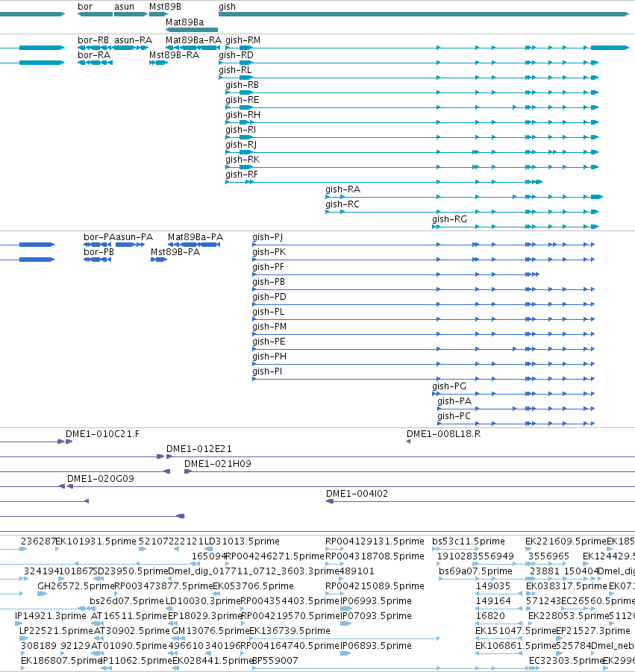Select the GH26572.5prime EST label
Viewport: 635px width, 672px height.
(76, 586)
